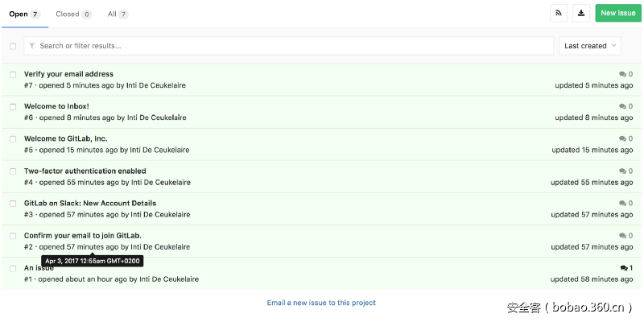Click 'updated 8 minutes ago' text
Screen dimensions: 644x322
(x=594, y=118)
